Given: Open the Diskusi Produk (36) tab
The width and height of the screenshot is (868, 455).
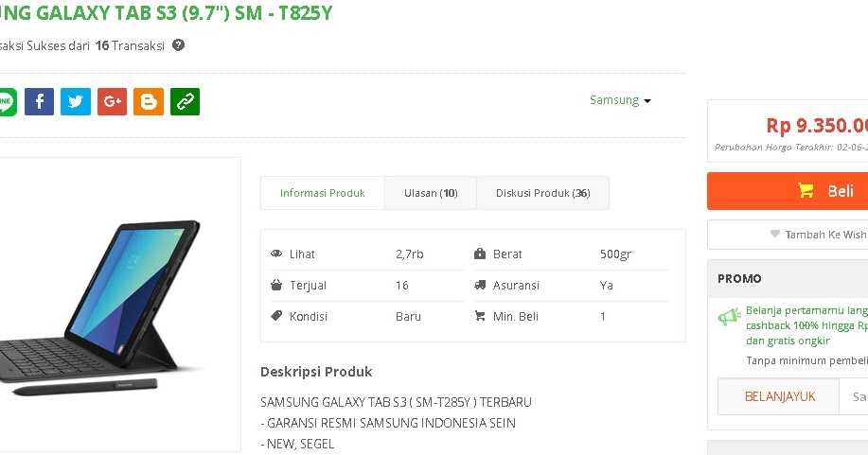Looking at the screenshot, I should (x=543, y=193).
